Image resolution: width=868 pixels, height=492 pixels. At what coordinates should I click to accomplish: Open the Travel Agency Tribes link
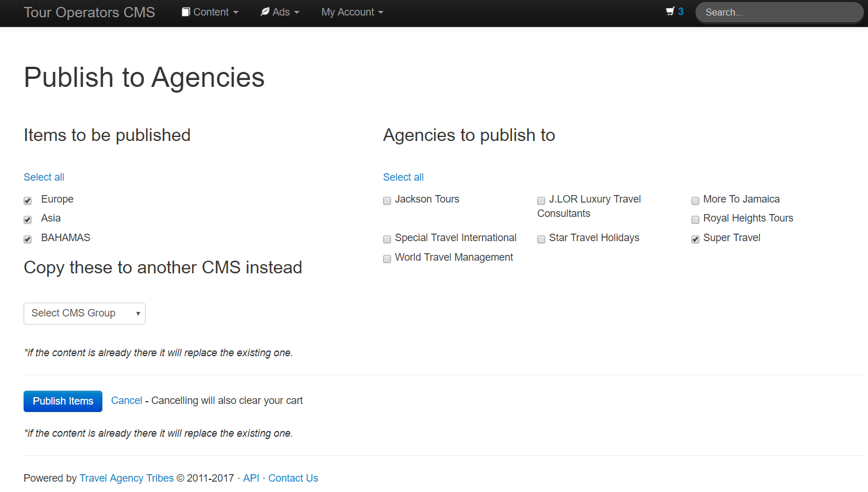127,478
